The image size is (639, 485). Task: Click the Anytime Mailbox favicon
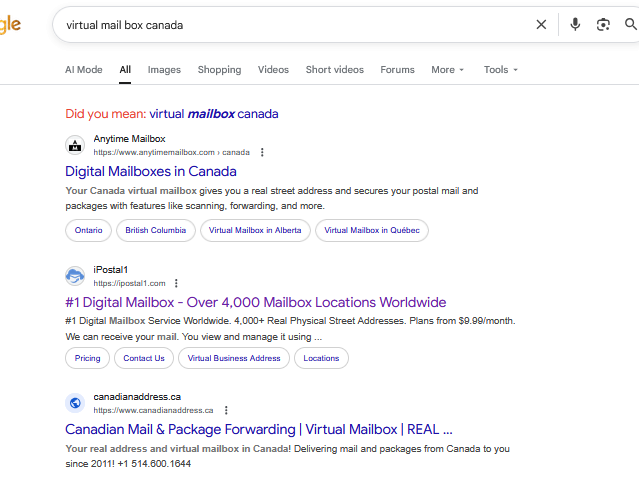click(x=75, y=145)
